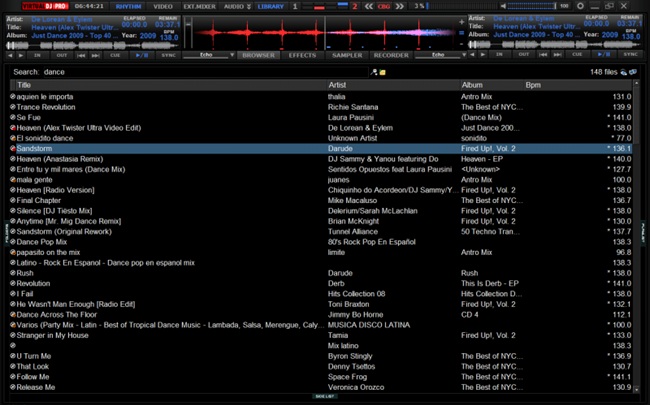Open left deck Echo effect dropdown
Image resolution: width=650 pixels, height=405 pixels.
pos(232,55)
